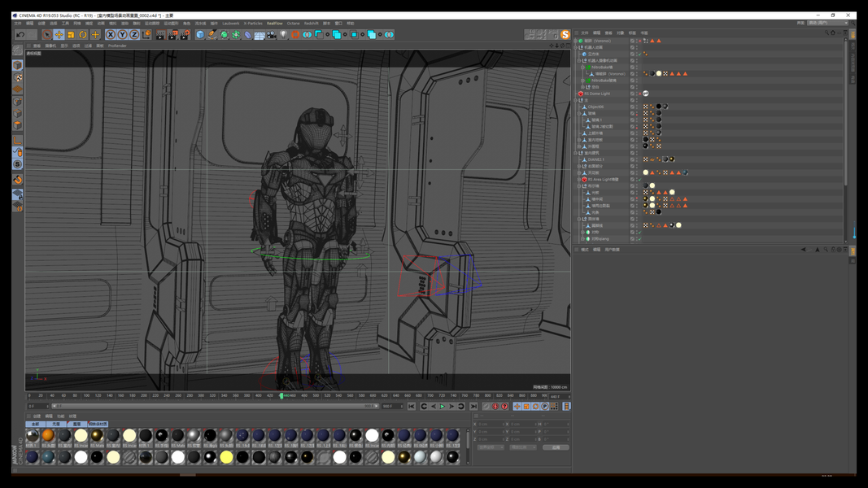Toggle Z axis lock

click(x=134, y=35)
